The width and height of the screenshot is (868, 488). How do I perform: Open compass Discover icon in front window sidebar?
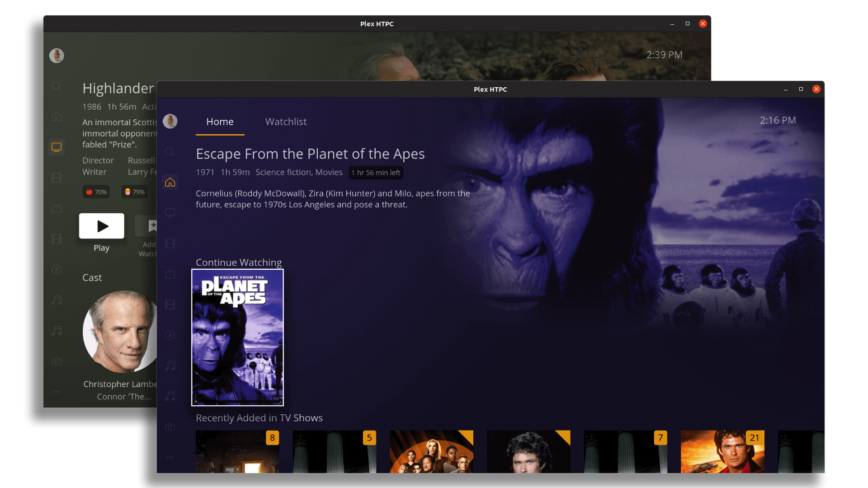tap(170, 335)
